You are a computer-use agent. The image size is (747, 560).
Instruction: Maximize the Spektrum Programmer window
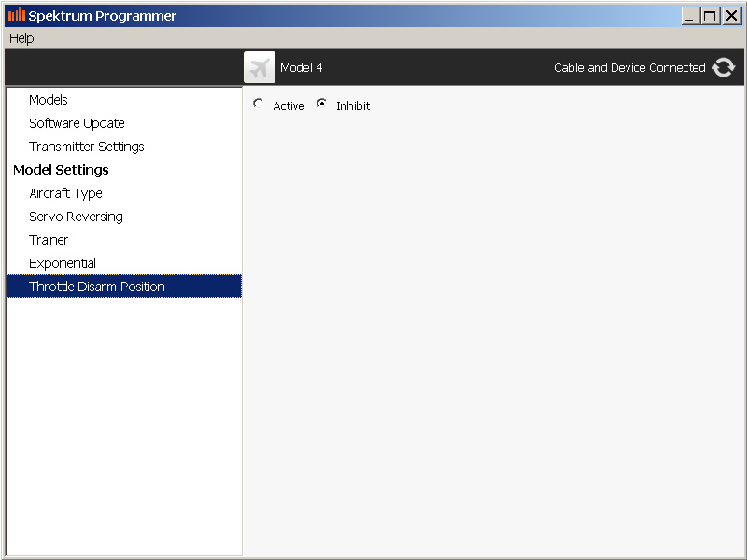tap(710, 16)
